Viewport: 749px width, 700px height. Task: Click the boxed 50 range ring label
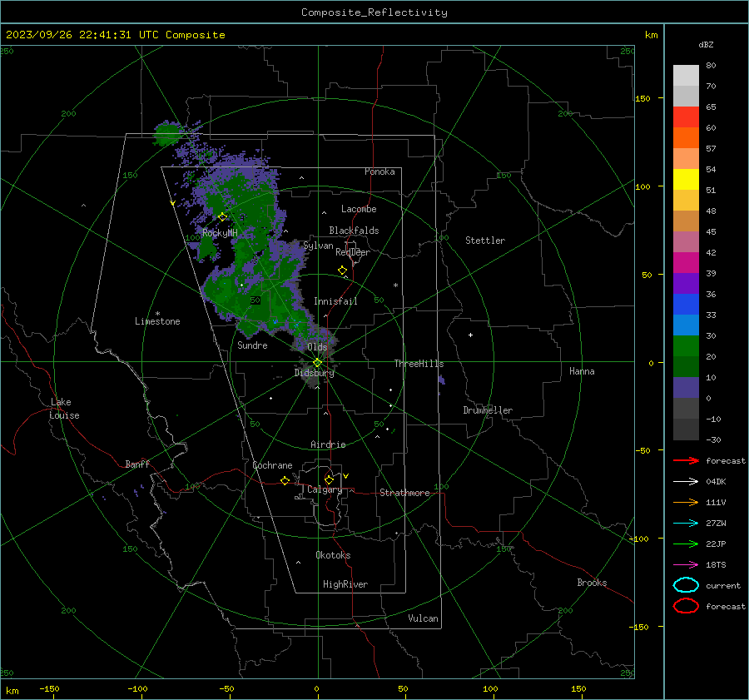point(255,300)
